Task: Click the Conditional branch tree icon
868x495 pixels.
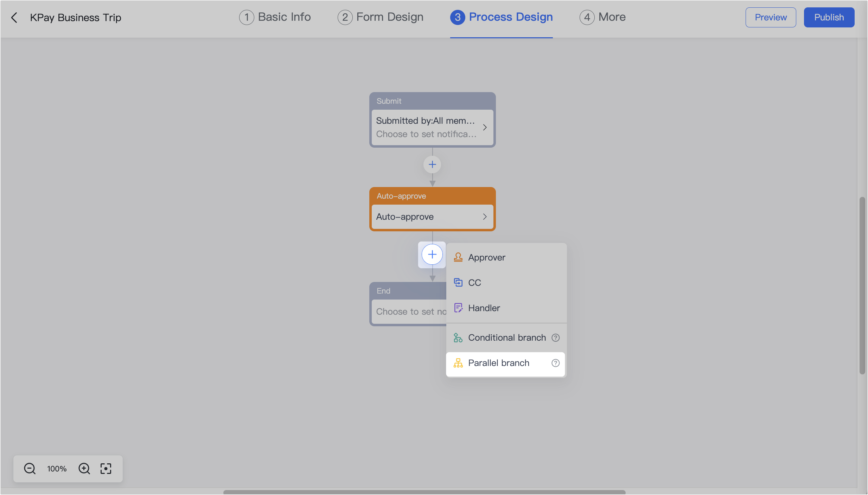Action: 458,337
